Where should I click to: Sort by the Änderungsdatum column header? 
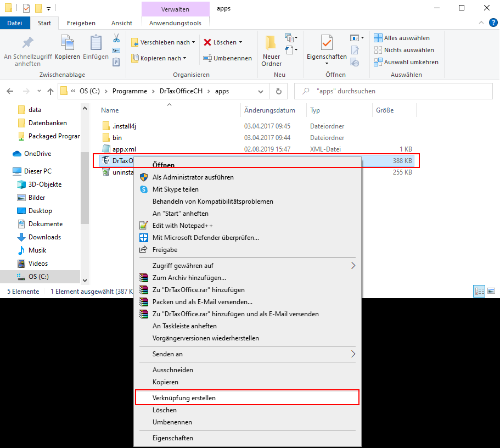point(269,110)
